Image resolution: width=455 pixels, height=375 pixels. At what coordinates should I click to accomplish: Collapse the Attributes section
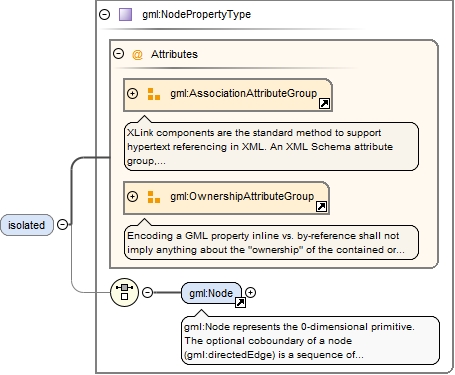119,54
